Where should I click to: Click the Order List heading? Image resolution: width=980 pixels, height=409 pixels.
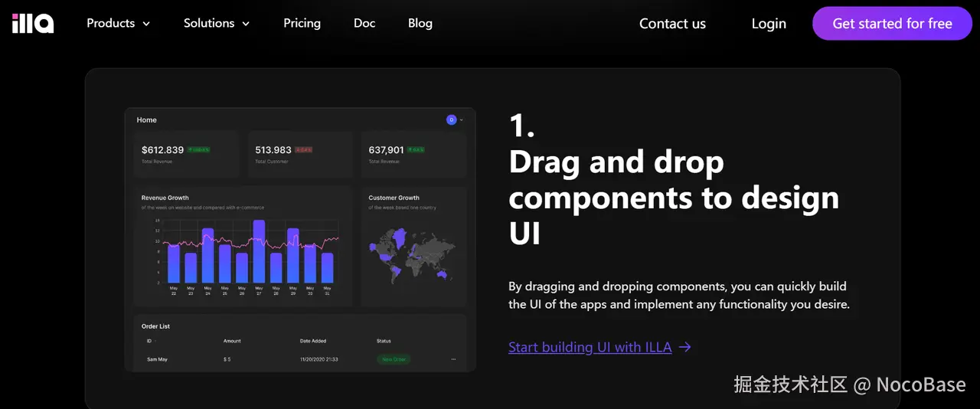click(155, 326)
